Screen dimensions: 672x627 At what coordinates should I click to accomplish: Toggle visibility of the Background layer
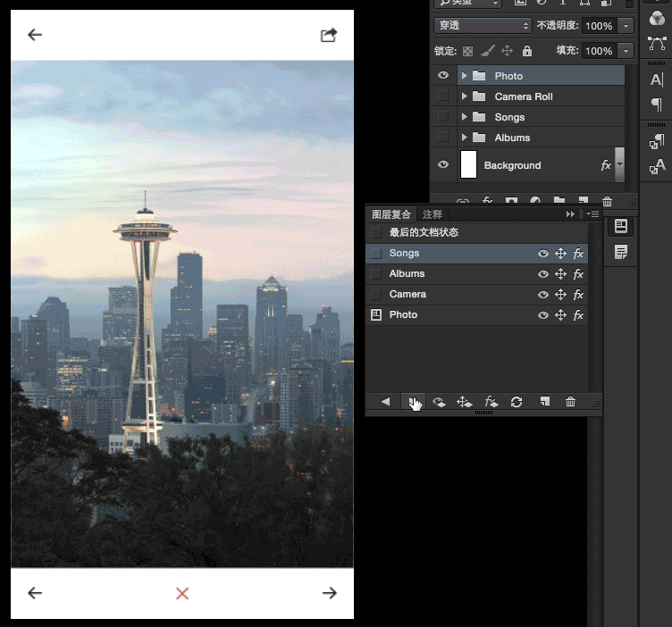443,165
